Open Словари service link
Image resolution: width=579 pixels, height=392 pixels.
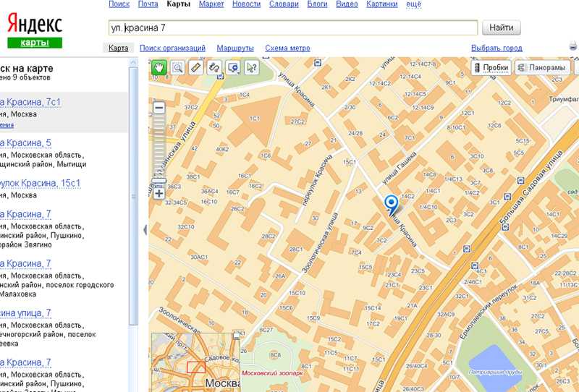point(284,4)
